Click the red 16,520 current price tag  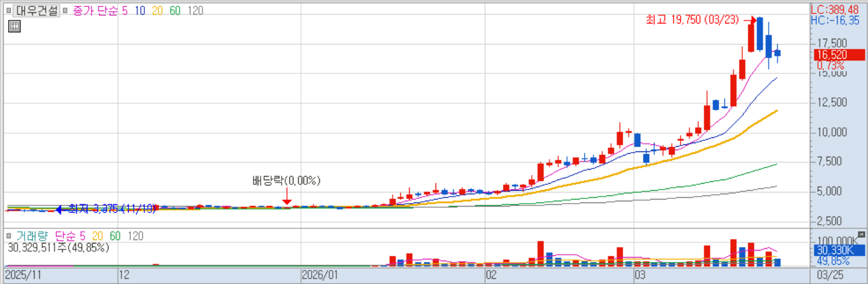tap(839, 55)
